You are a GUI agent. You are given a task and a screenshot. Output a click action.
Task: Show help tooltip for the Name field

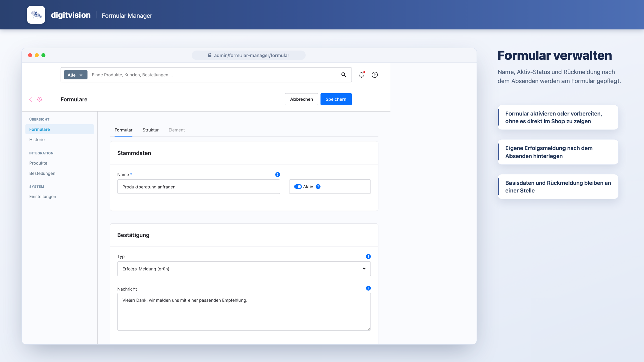click(x=277, y=174)
